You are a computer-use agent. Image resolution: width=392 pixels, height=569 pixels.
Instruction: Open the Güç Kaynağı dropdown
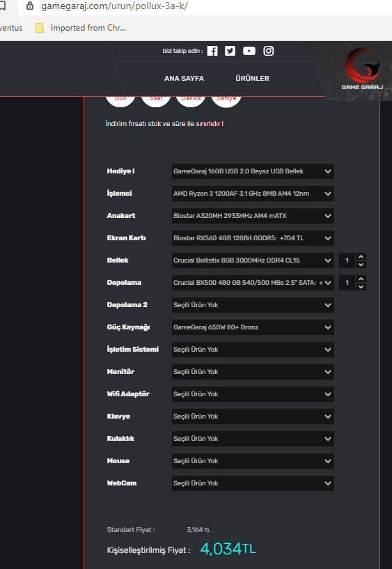[x=253, y=327]
